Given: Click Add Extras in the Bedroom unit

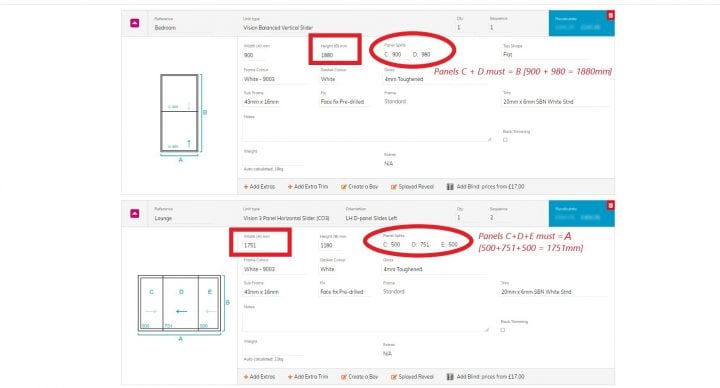Looking at the screenshot, I should 259,187.
